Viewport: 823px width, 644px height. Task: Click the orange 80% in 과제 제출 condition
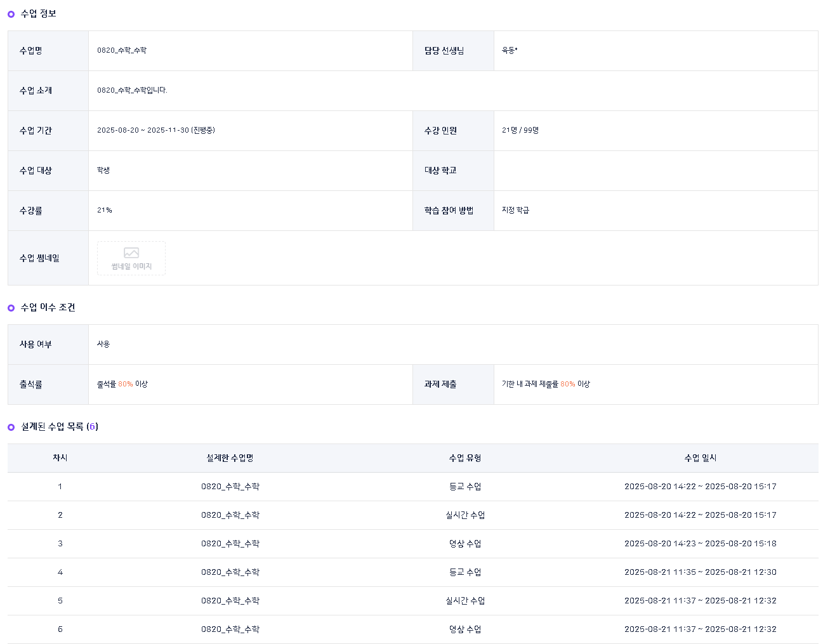pyautogui.click(x=567, y=384)
